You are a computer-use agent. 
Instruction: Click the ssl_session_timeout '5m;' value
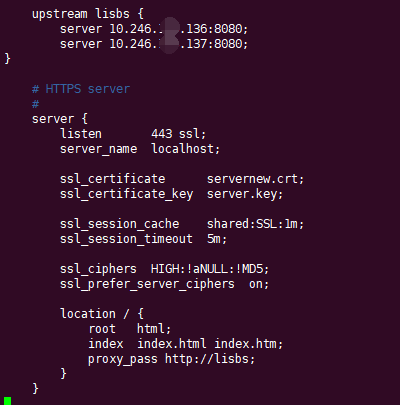coord(217,239)
